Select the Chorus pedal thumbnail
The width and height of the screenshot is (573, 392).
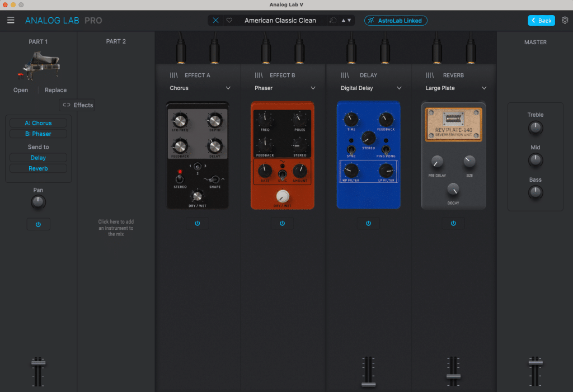point(197,155)
